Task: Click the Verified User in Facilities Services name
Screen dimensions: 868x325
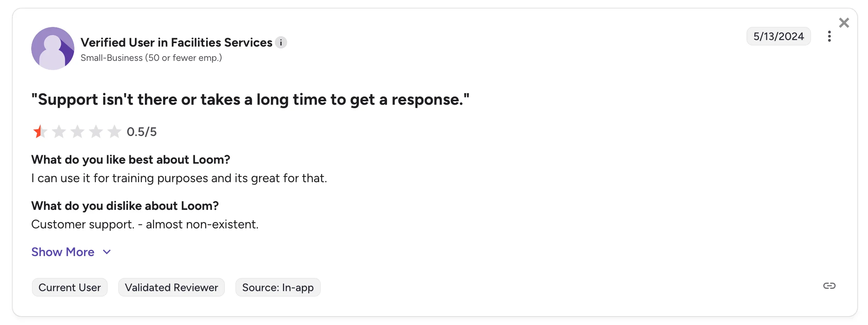Action: pos(175,42)
